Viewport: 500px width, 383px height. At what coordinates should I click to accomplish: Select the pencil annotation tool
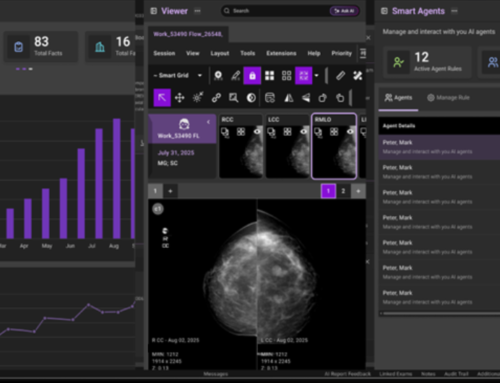235,76
